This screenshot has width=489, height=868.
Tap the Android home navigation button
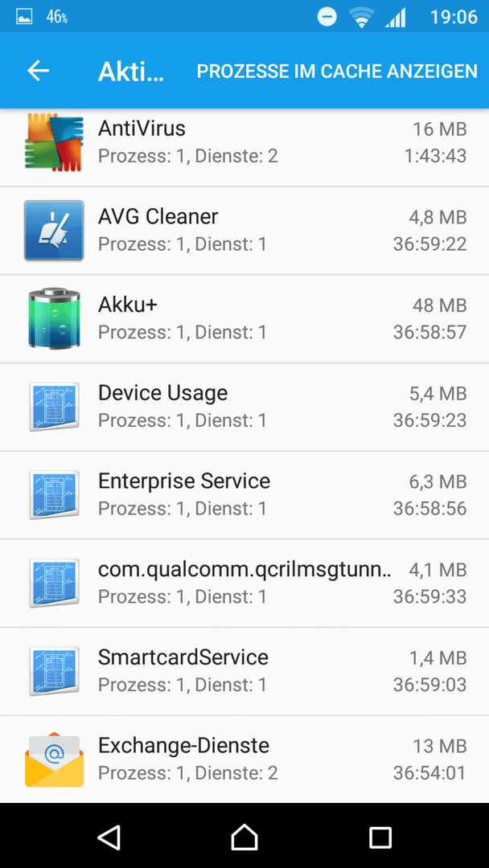(244, 837)
